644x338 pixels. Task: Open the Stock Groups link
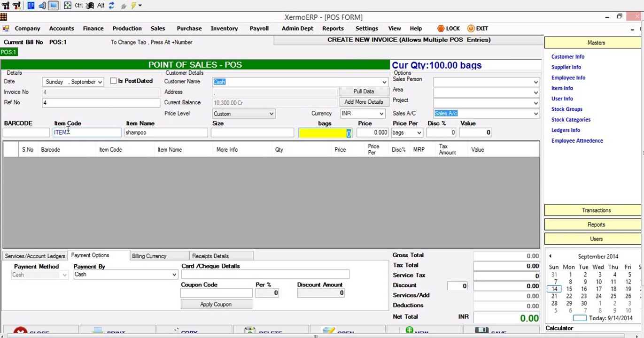click(566, 109)
